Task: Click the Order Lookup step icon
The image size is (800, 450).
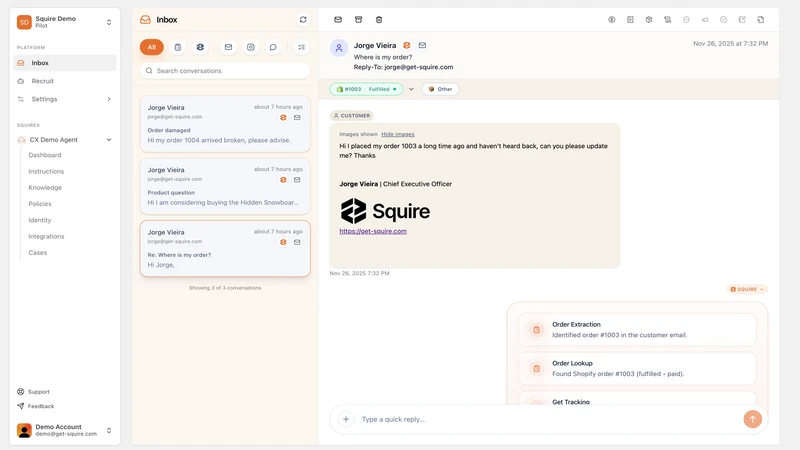Action: tap(536, 368)
